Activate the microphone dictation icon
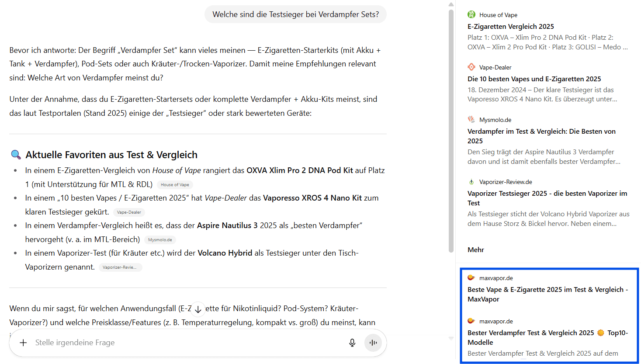This screenshot has width=641, height=364. tap(352, 343)
